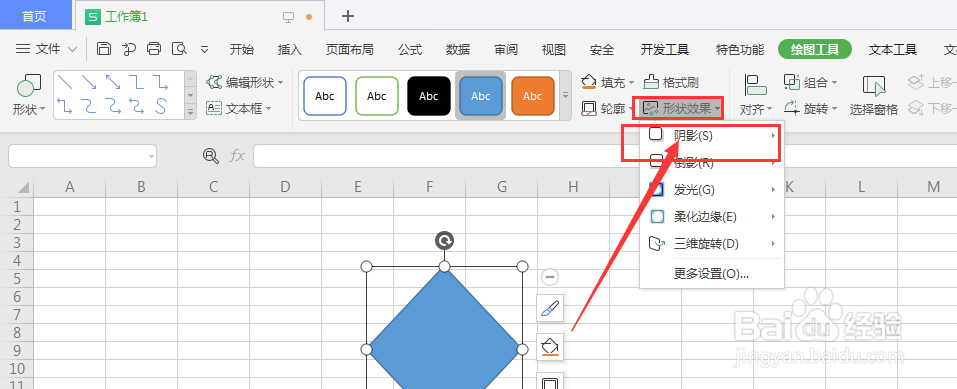Switch to the 开发工具 tab
This screenshot has height=389, width=957.
point(665,49)
